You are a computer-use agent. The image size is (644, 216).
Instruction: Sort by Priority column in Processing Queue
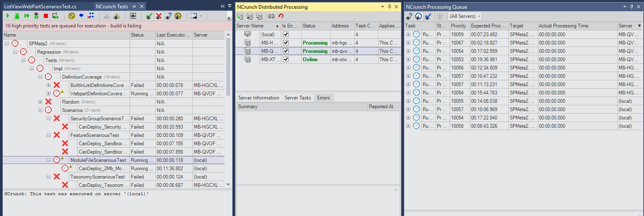point(460,26)
